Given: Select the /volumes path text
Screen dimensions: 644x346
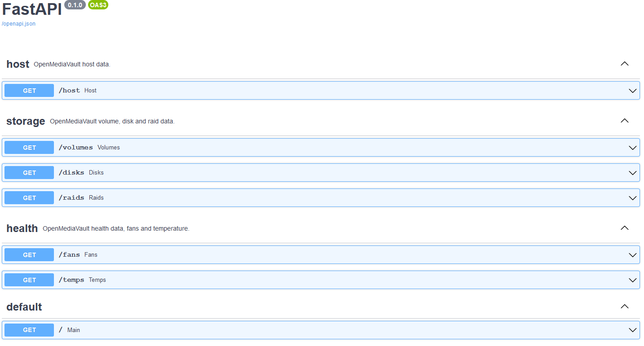Looking at the screenshot, I should 76,148.
